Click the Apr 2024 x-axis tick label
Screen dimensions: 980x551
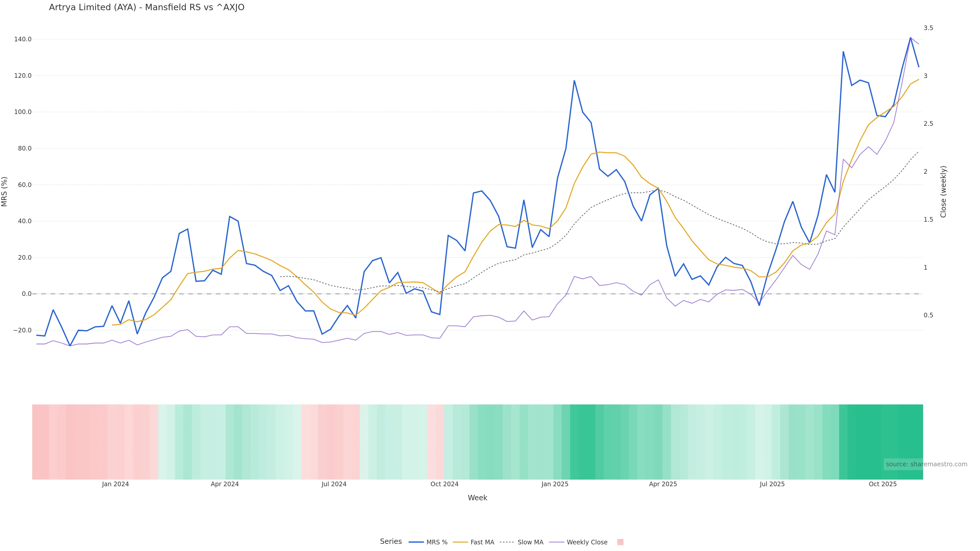click(225, 484)
